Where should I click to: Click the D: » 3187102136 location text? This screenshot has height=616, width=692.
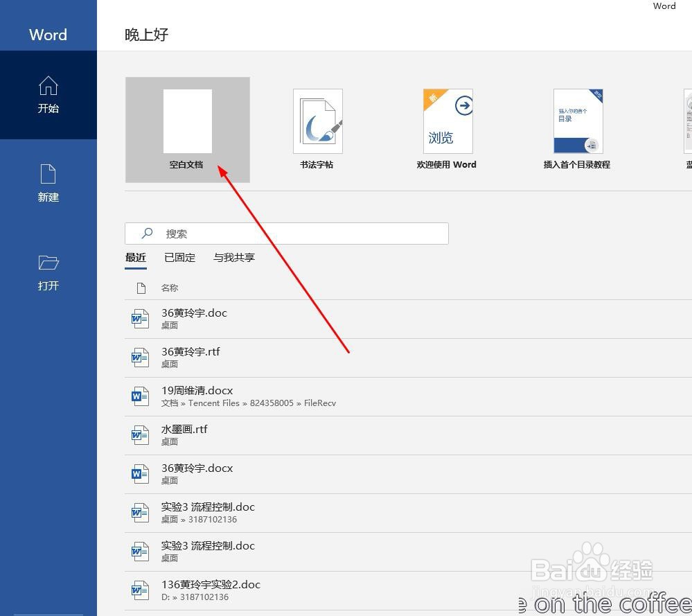coord(195,597)
